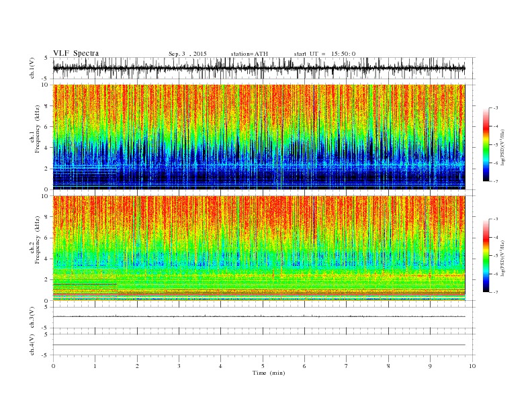
Task: Click the time axis tick label "8"
Action: 388,366
